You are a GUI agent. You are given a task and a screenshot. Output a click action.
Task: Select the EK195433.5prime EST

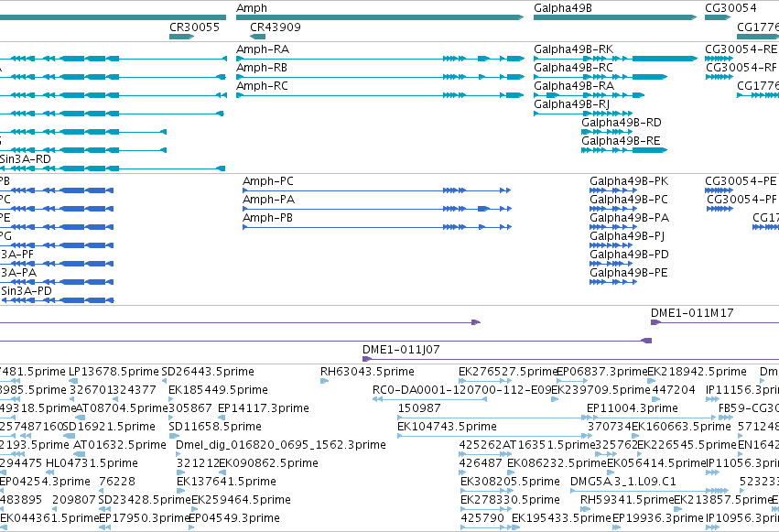point(515,528)
